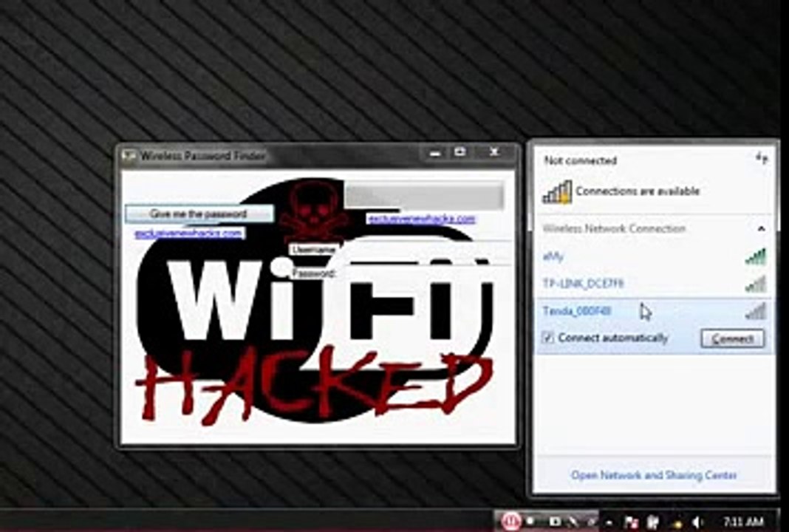
Task: Click the signal strength icon for TP-LINK_DCE7F8
Action: (755, 284)
